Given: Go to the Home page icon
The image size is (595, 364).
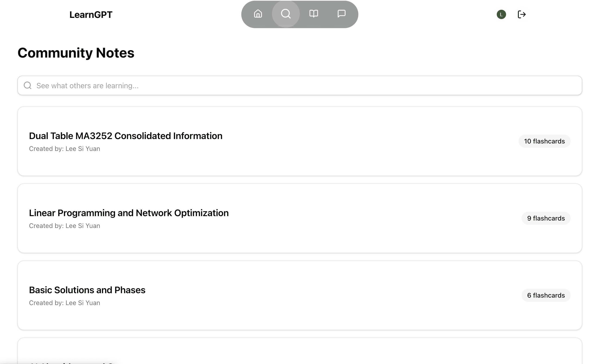Looking at the screenshot, I should 258,14.
